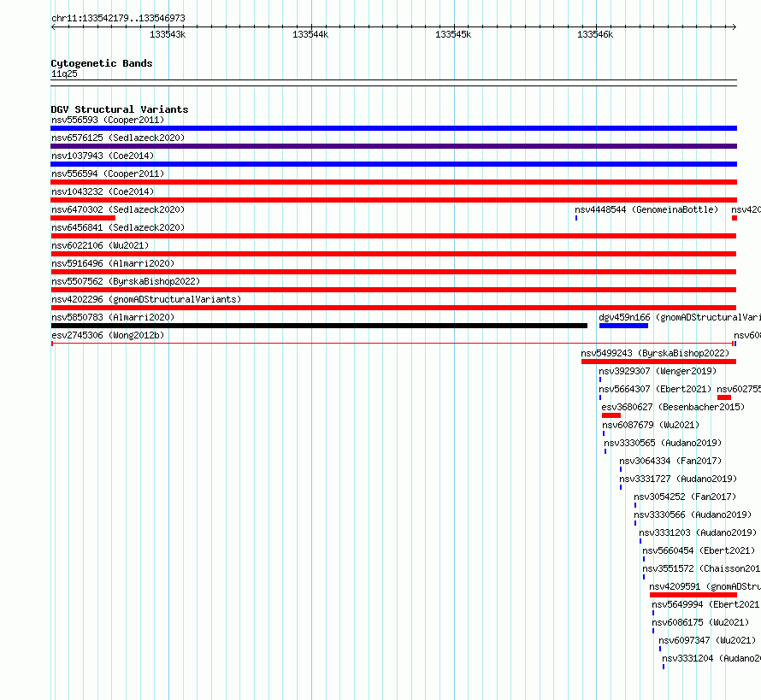Open nsv6470302 (Sedlazeck2020) label
The height and width of the screenshot is (700, 761).
pos(118,209)
